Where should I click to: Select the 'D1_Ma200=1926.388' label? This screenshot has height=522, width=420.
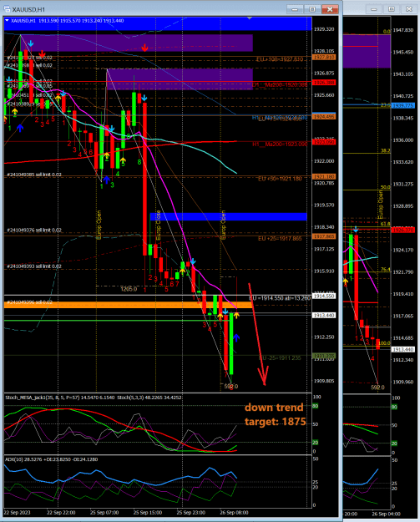(x=280, y=85)
